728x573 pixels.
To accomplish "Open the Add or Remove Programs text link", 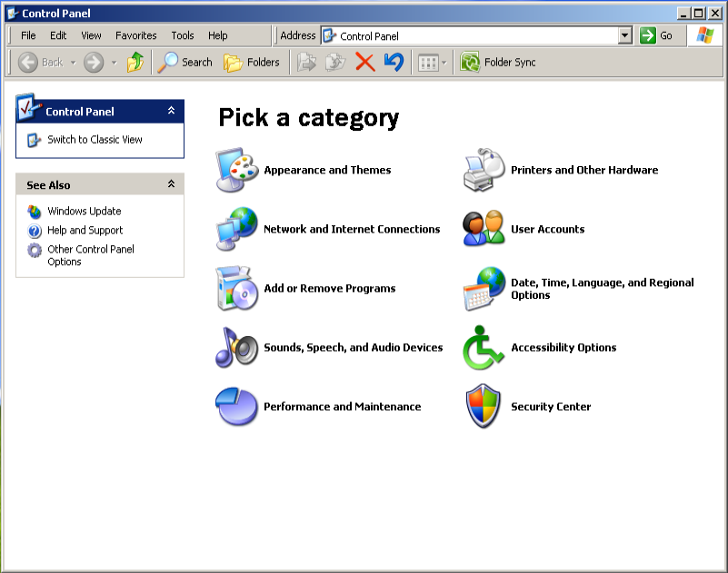I will coord(330,288).
